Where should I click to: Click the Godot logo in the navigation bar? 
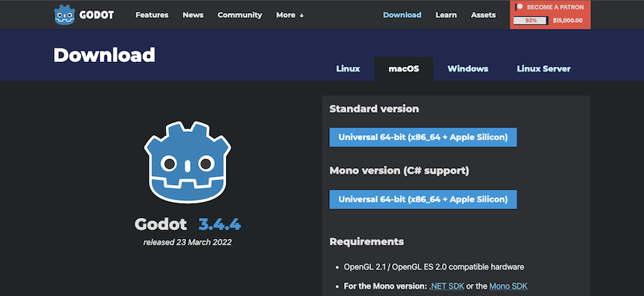[x=85, y=14]
